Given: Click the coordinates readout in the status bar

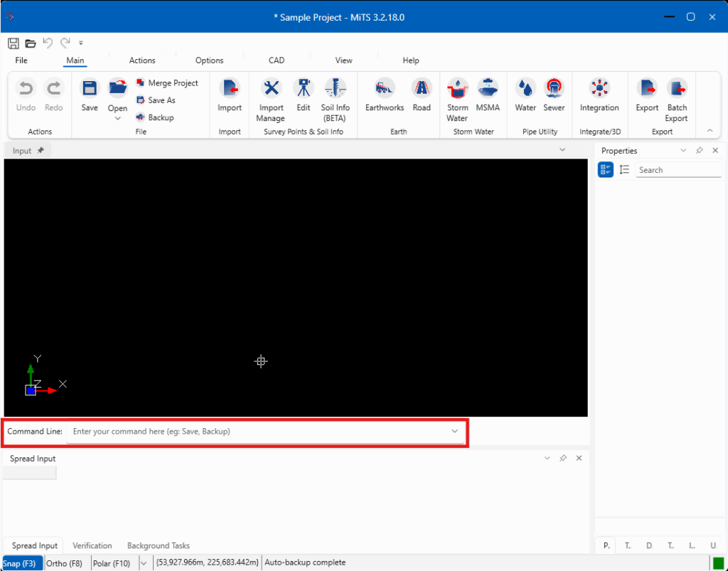Looking at the screenshot, I should tap(208, 562).
